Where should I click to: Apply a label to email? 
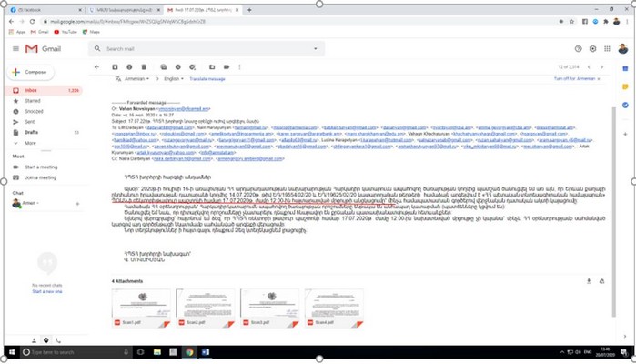coord(227,67)
